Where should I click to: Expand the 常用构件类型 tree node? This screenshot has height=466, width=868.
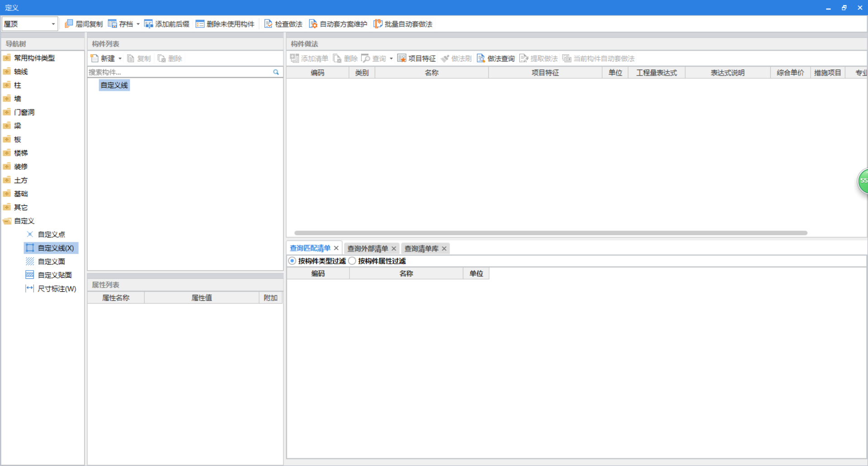point(7,58)
